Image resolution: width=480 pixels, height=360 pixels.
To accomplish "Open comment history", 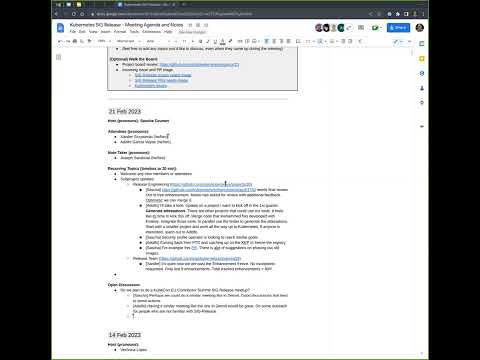I will (361, 28).
